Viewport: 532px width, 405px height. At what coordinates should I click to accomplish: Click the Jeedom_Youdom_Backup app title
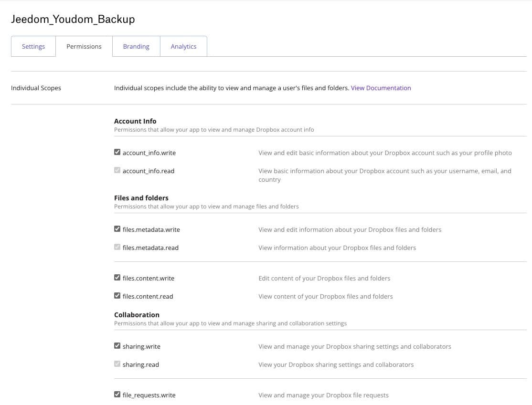pyautogui.click(x=73, y=19)
